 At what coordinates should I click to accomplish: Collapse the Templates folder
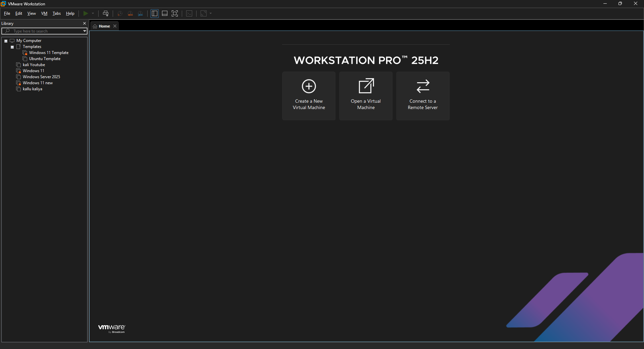(12, 47)
